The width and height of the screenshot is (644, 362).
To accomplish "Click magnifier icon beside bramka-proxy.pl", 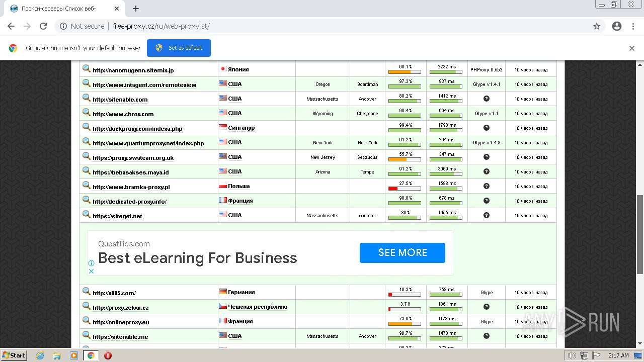I will (87, 186).
